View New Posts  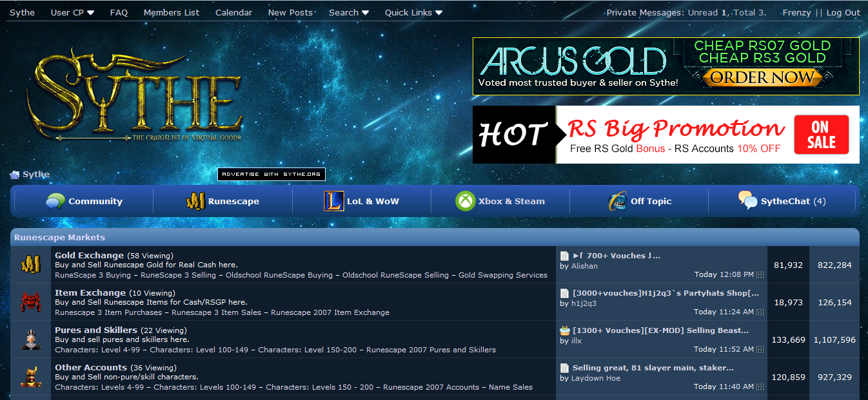click(290, 12)
